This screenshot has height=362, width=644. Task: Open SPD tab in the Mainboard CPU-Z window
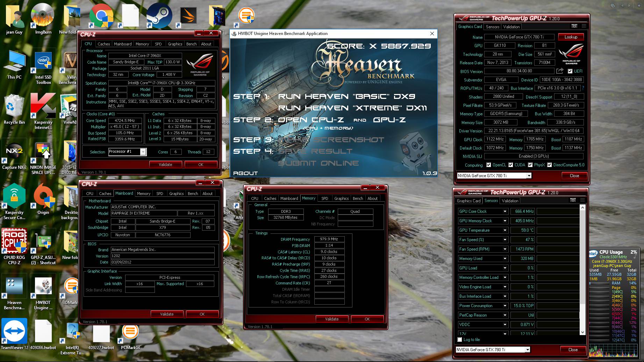coord(159,194)
